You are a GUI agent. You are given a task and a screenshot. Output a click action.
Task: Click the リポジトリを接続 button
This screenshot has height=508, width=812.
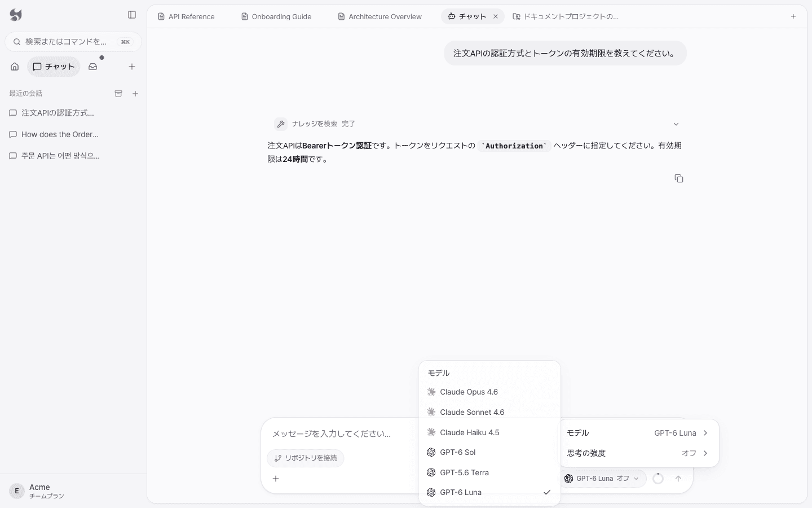pos(305,458)
